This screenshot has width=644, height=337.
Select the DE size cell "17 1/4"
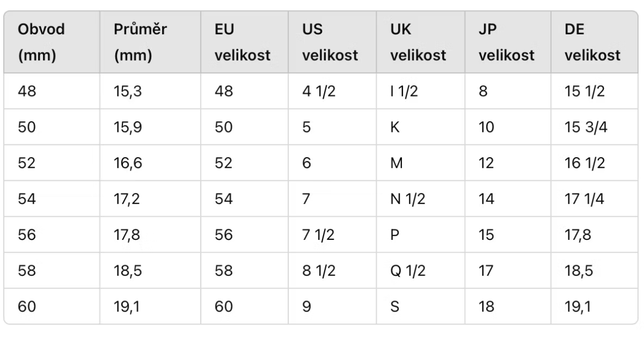point(584,199)
